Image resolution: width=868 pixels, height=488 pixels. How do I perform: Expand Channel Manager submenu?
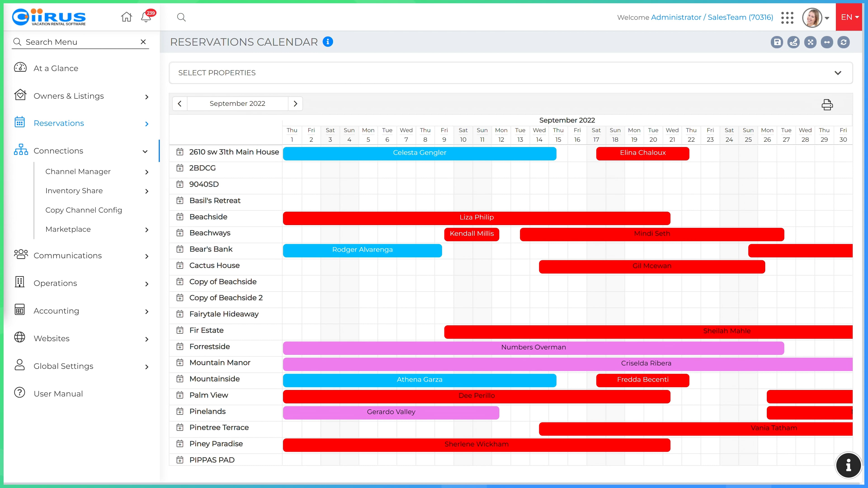coord(97,172)
